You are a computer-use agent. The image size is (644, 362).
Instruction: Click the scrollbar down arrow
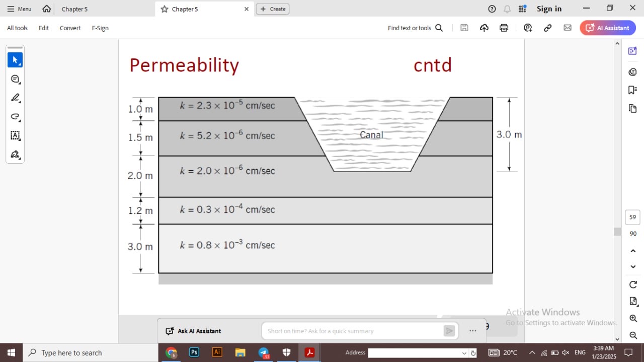617,339
